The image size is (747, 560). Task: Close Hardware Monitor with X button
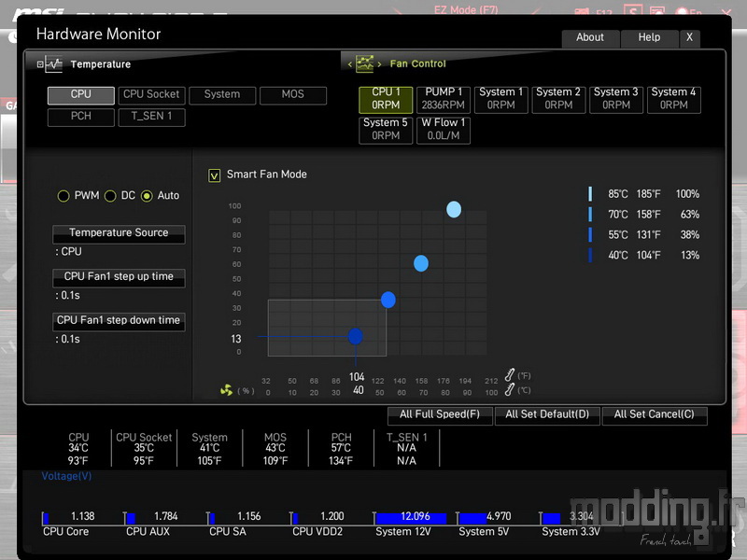689,37
